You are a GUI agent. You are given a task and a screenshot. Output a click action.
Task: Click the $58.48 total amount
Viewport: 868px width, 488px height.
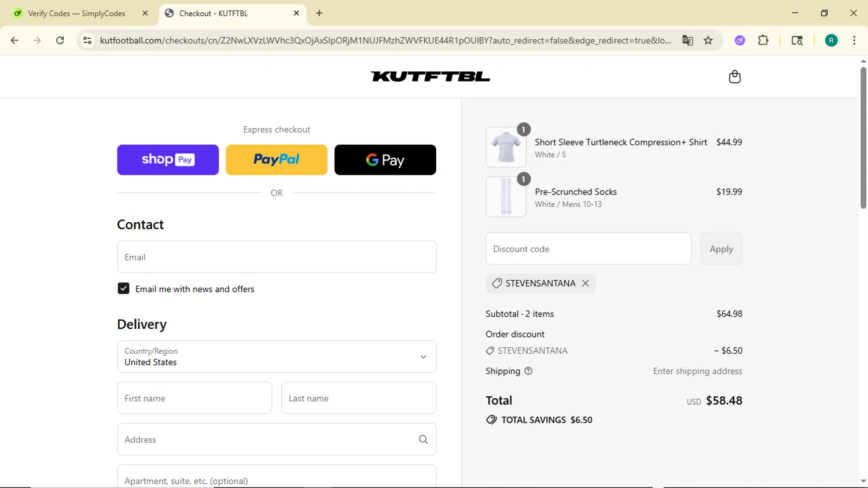[724, 401]
